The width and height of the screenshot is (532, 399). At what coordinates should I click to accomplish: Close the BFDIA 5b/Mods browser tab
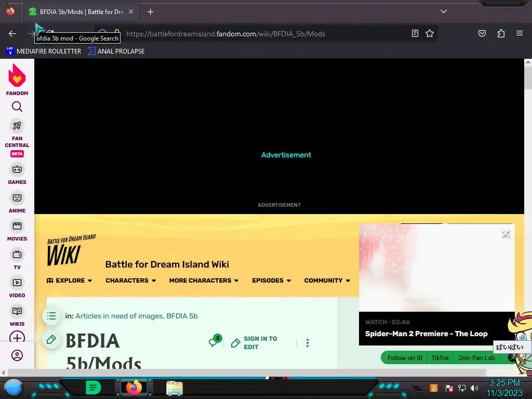pyautogui.click(x=131, y=11)
